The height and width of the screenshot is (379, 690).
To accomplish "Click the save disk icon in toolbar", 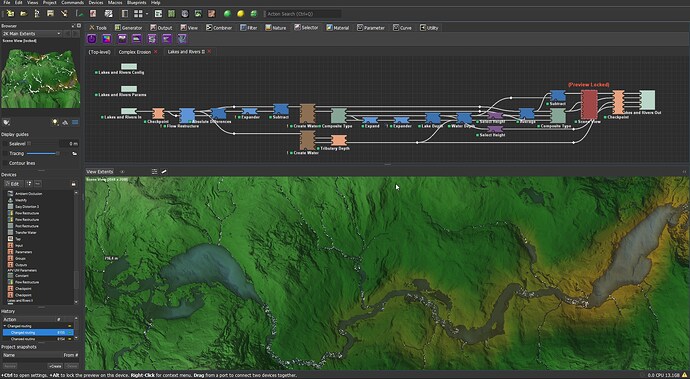I will 51,14.
